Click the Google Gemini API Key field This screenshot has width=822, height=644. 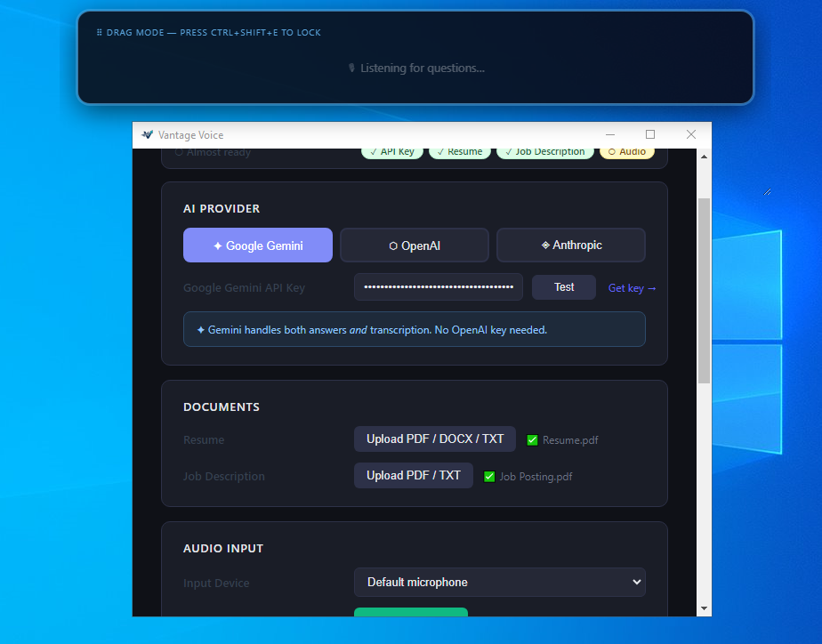pyautogui.click(x=439, y=287)
